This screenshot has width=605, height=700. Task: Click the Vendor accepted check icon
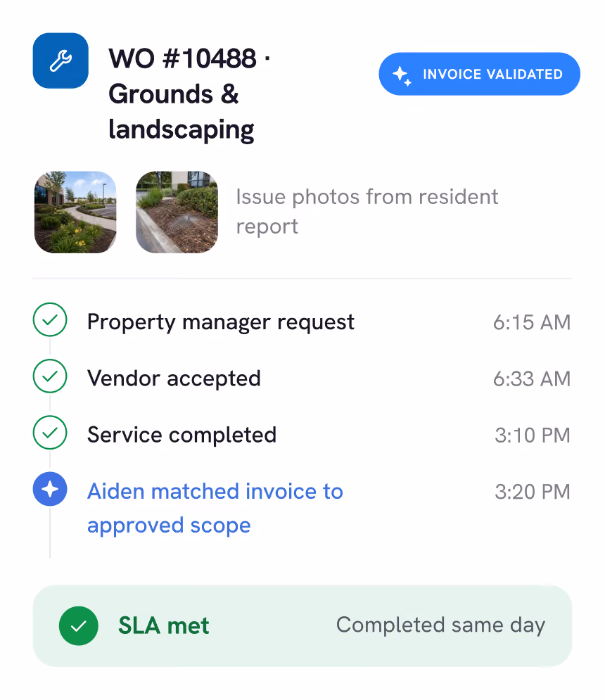tap(50, 376)
